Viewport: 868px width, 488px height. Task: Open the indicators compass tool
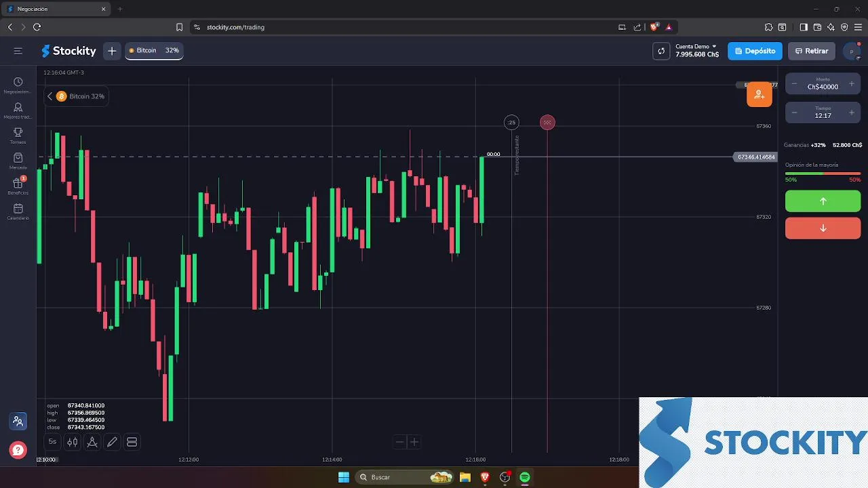tap(92, 442)
